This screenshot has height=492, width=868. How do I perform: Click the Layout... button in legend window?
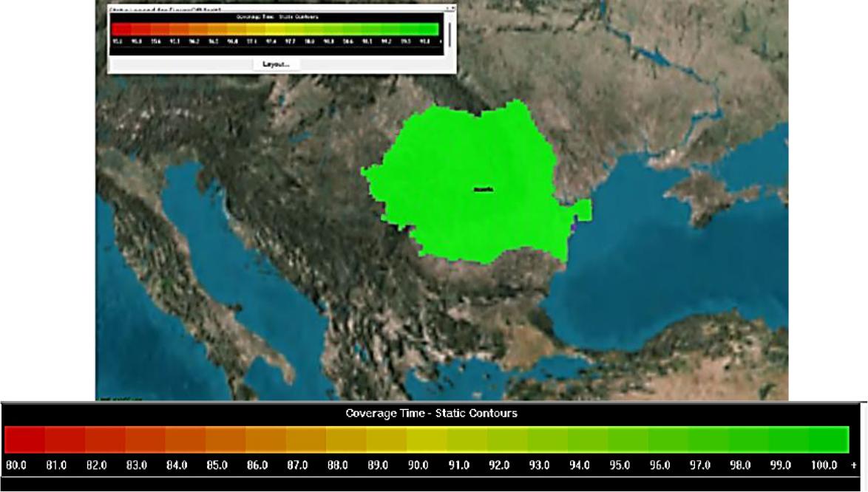(277, 64)
